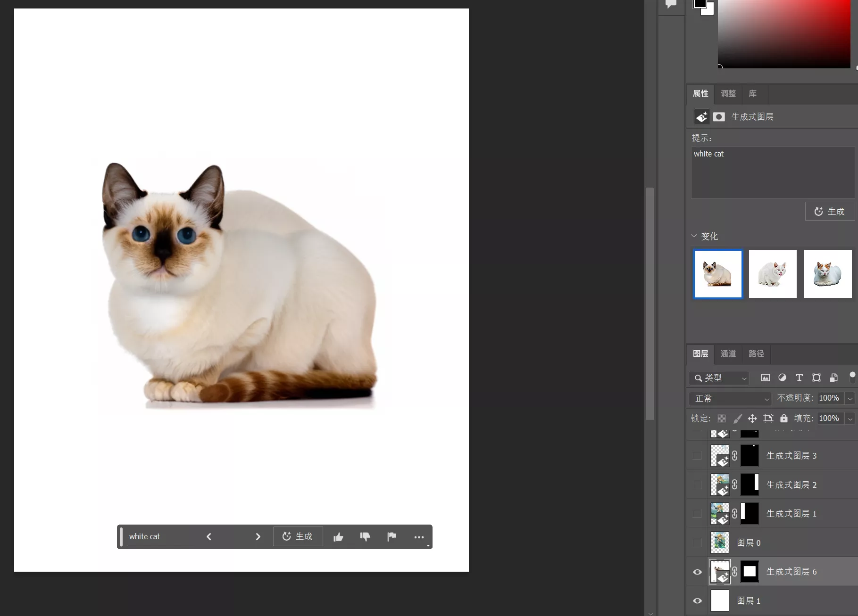Viewport: 858px width, 616px height.
Task: Hide layer 生成式图层 6 using eye icon
Action: click(x=697, y=572)
